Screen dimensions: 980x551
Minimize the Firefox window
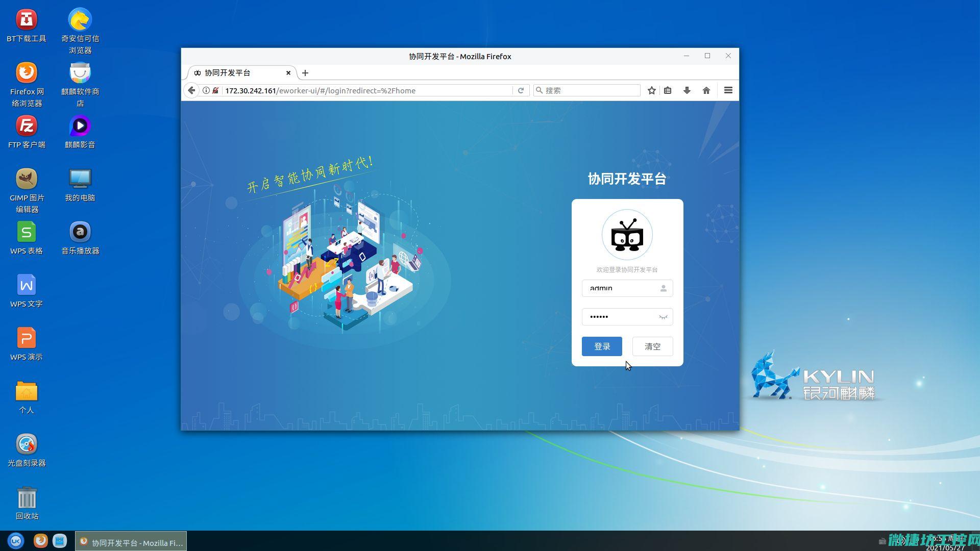(x=687, y=56)
